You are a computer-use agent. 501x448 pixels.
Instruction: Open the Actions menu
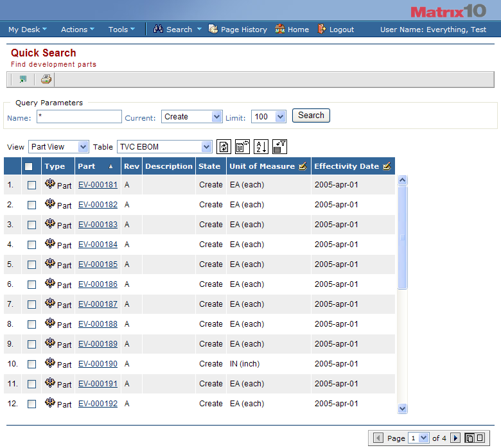tap(77, 30)
